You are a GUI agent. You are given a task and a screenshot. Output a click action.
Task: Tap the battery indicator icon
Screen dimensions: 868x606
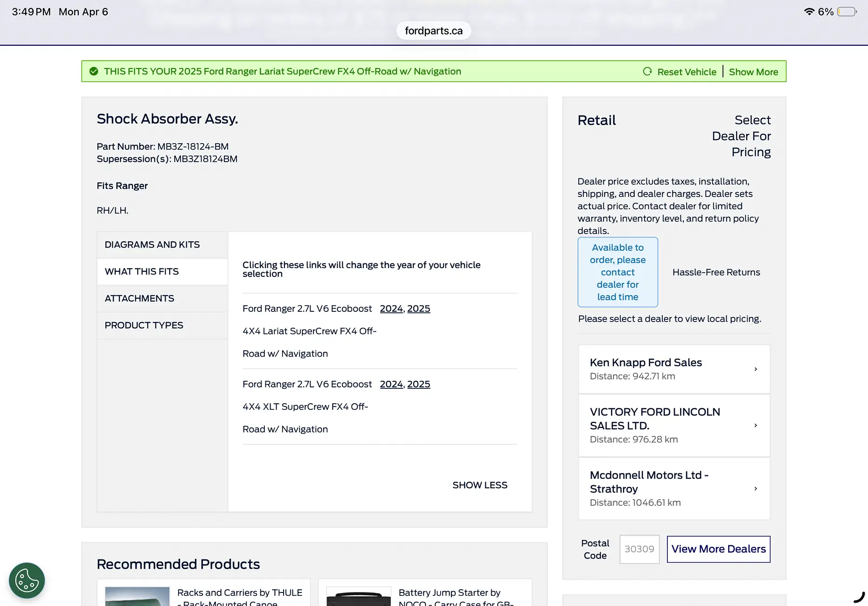(x=847, y=12)
